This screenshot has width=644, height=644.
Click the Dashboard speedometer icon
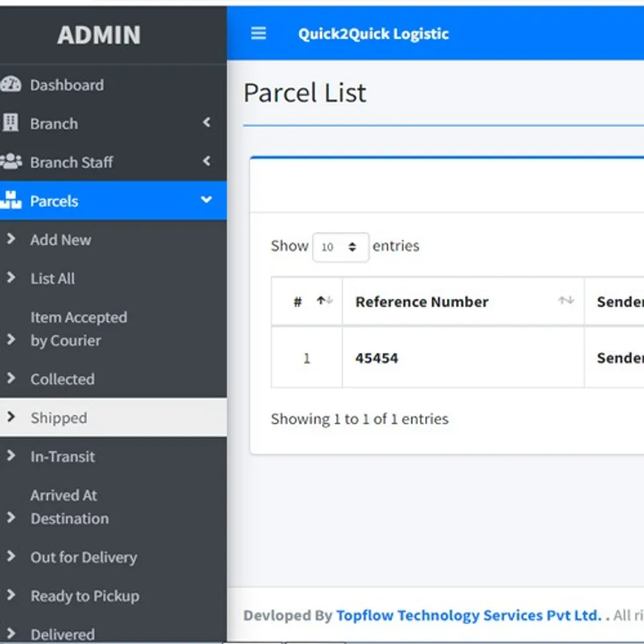pos(11,84)
